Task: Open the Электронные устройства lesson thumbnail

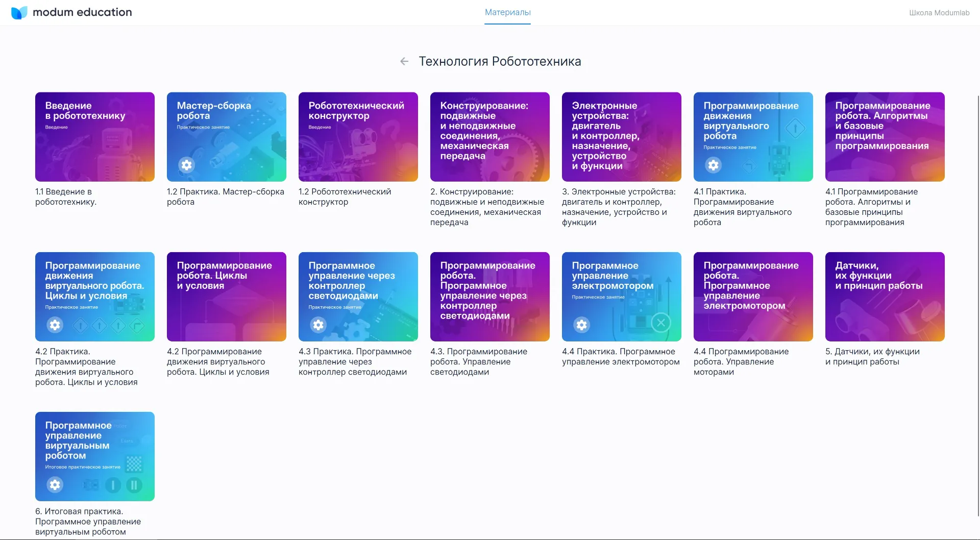Action: (x=621, y=137)
